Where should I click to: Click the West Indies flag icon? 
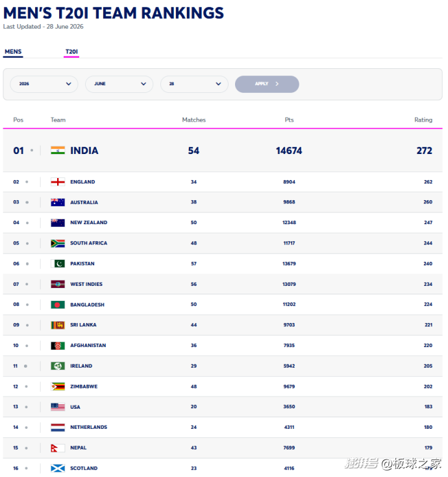[58, 284]
